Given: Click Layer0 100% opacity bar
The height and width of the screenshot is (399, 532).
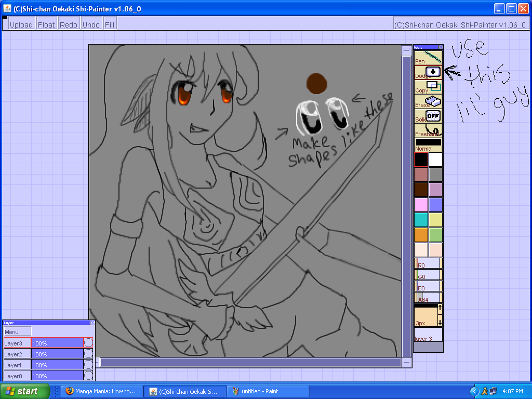Looking at the screenshot, I should click(x=57, y=376).
